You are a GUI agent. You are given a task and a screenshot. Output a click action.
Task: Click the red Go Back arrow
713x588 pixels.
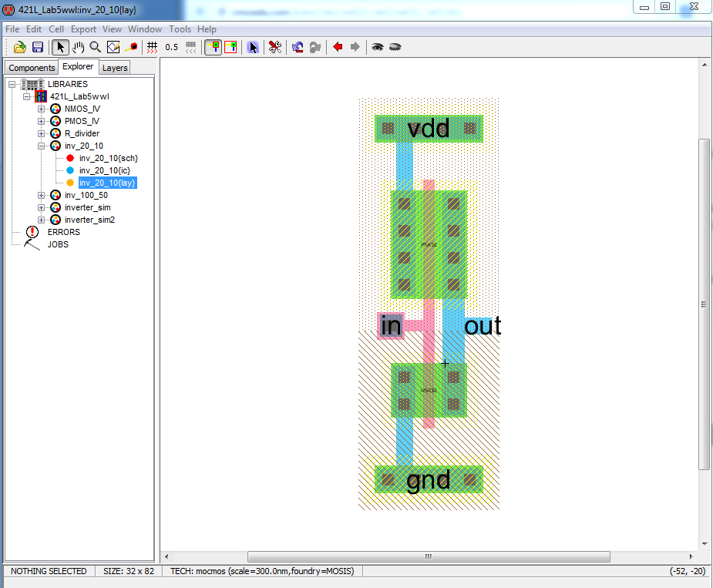click(x=337, y=47)
